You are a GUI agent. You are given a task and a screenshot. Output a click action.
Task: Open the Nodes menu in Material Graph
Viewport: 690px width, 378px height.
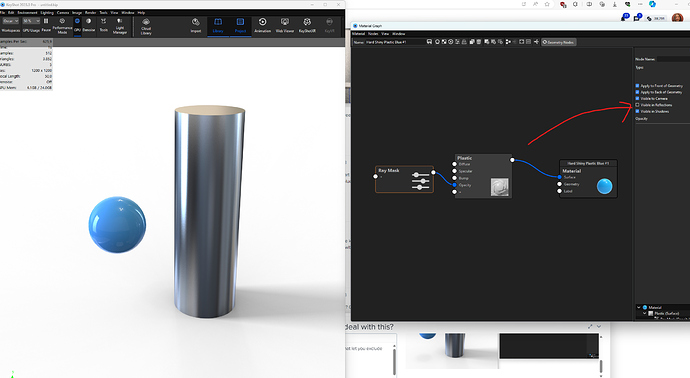(x=373, y=34)
